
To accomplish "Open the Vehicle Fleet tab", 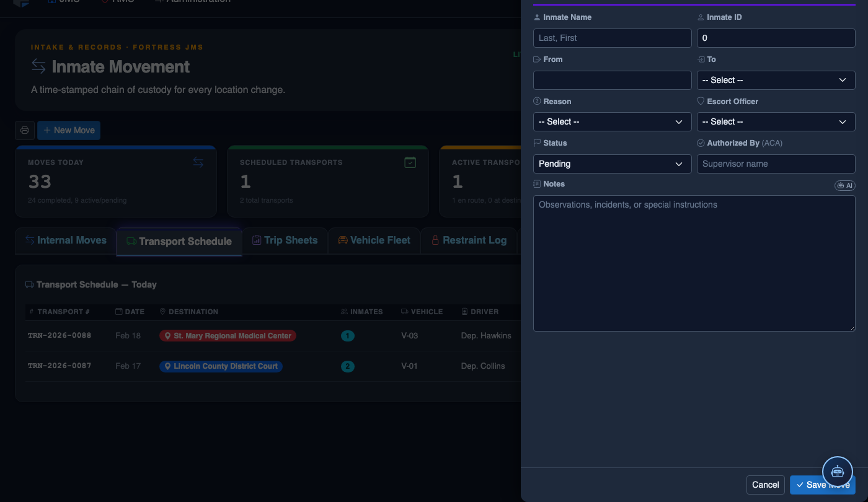I will (x=374, y=240).
